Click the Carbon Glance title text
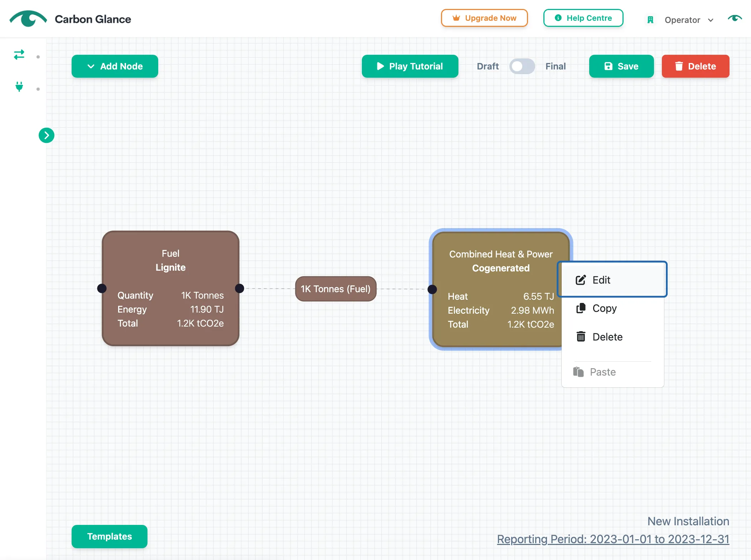The height and width of the screenshot is (560, 751). click(x=93, y=19)
